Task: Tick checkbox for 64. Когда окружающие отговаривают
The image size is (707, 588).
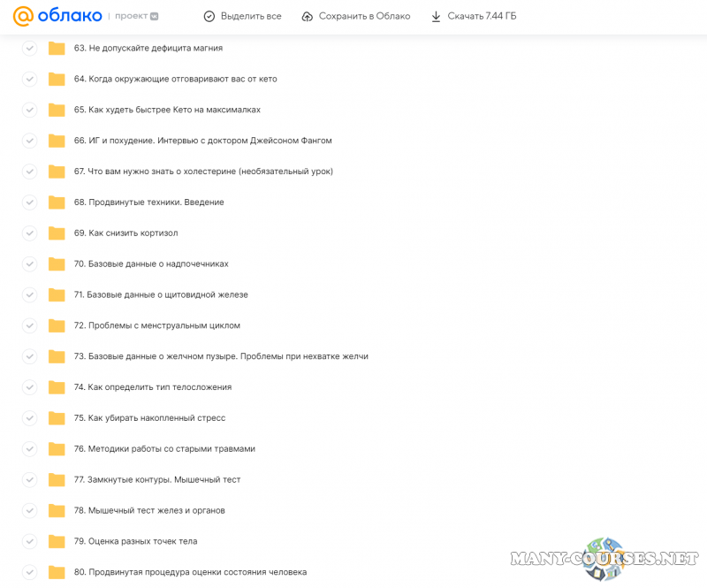Action: [x=29, y=79]
